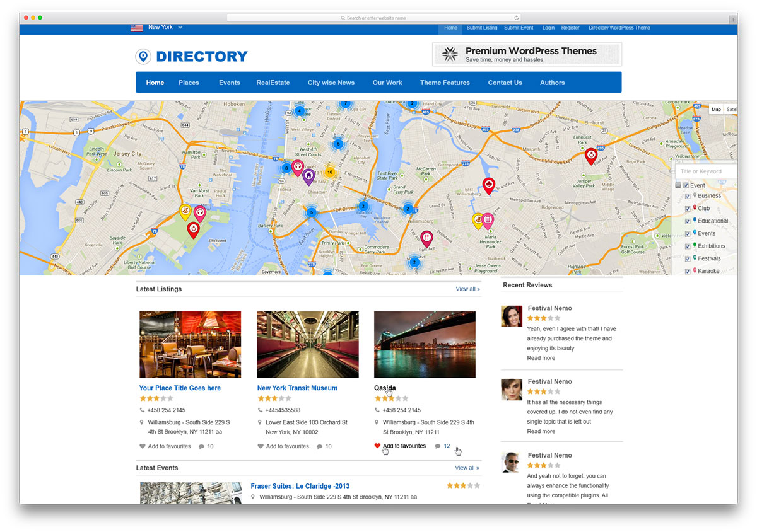Click the Title or Keyword search field
This screenshot has height=532, width=757.
pyautogui.click(x=707, y=171)
